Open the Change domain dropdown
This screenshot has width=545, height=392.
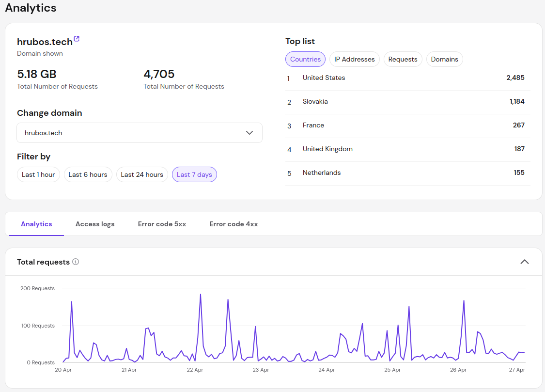(140, 133)
